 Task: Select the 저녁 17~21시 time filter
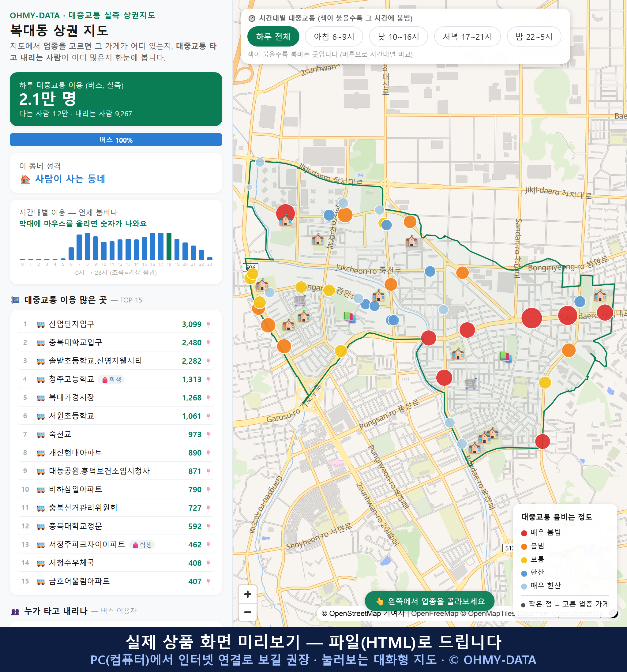click(x=467, y=36)
